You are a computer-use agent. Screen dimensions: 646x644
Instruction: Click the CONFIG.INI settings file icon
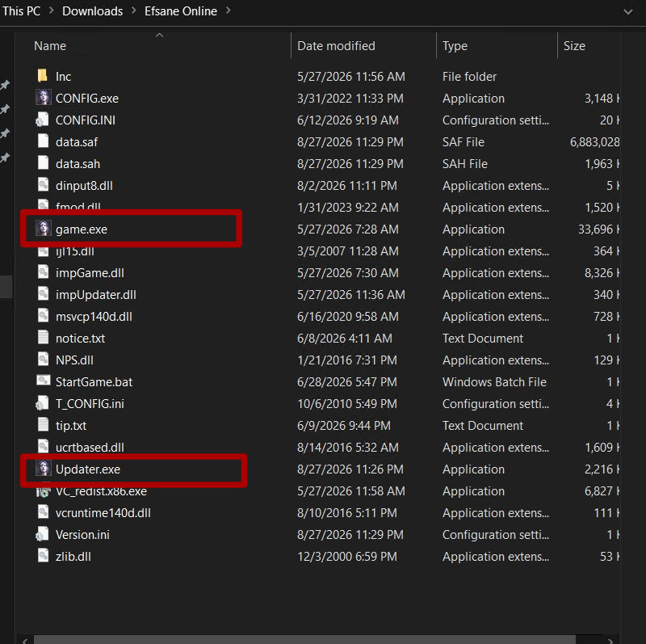point(43,120)
